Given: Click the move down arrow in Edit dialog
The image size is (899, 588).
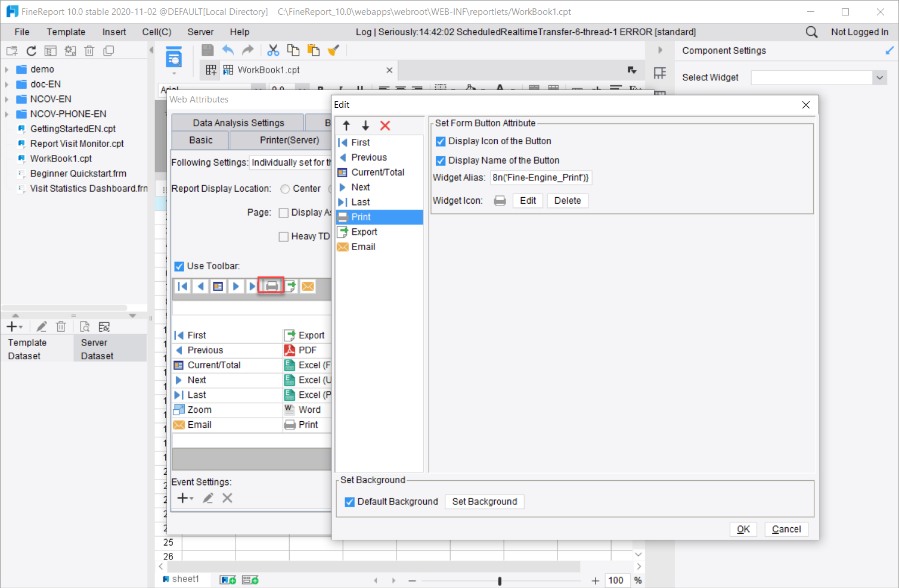Looking at the screenshot, I should click(x=365, y=126).
